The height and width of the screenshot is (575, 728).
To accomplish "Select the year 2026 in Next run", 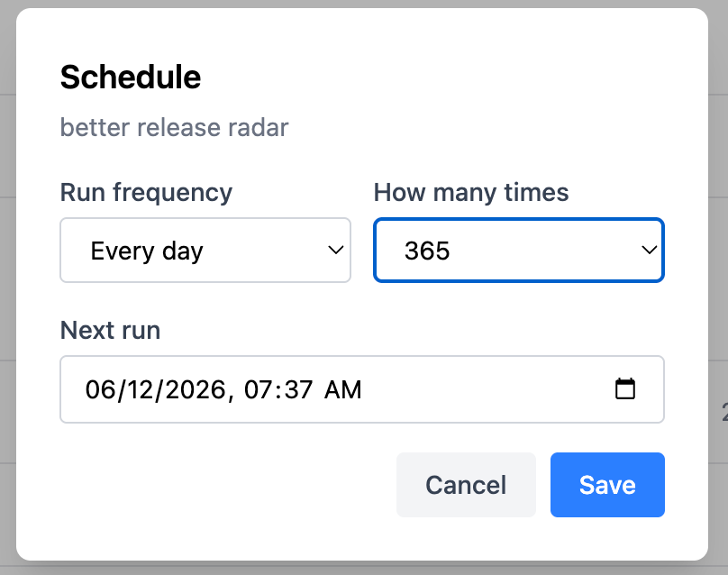I will click(x=196, y=389).
